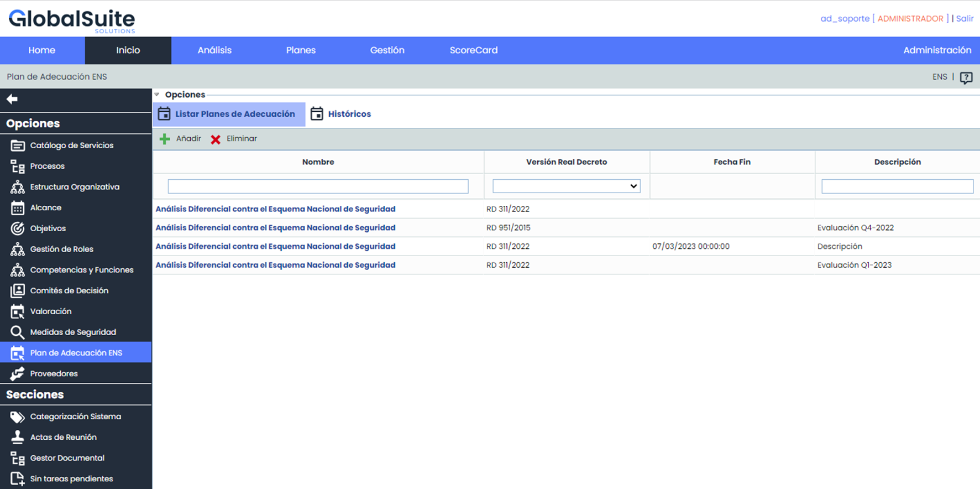980x489 pixels.
Task: Open the help icon next to ENS
Action: (x=966, y=77)
